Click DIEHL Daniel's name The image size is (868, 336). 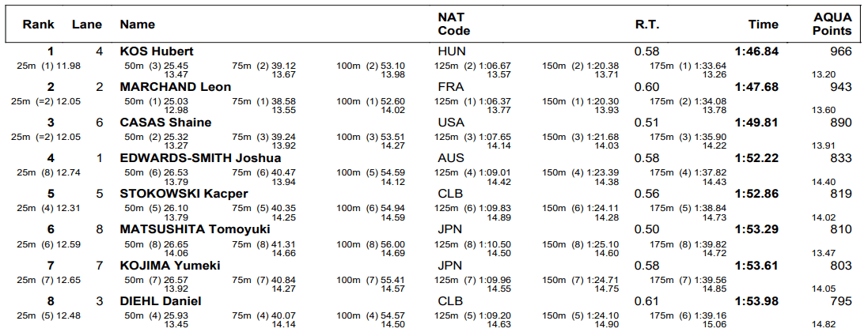click(160, 301)
